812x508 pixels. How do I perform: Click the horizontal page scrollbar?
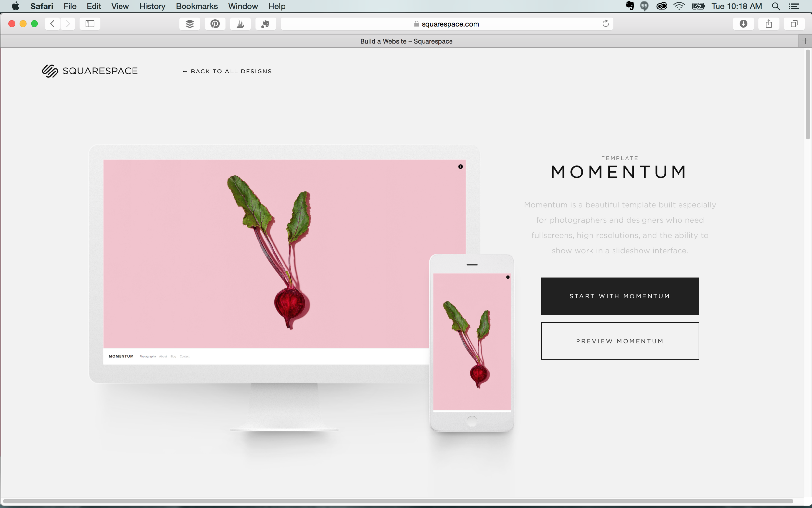pyautogui.click(x=398, y=501)
